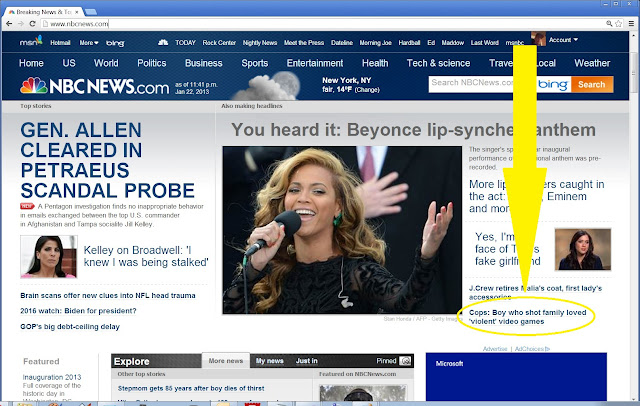Open the TODAY show link
The width and height of the screenshot is (640, 406).
[x=185, y=42]
